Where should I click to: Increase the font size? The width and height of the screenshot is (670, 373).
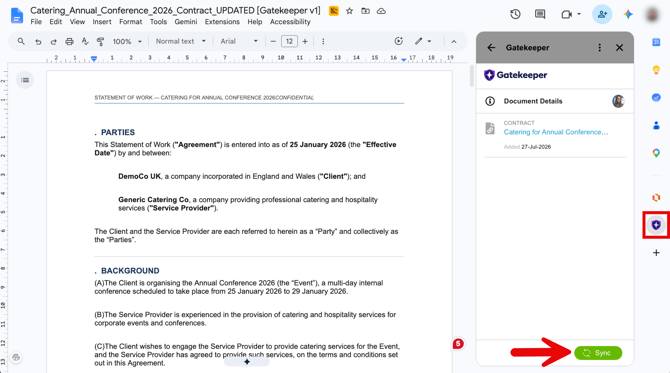pos(305,41)
